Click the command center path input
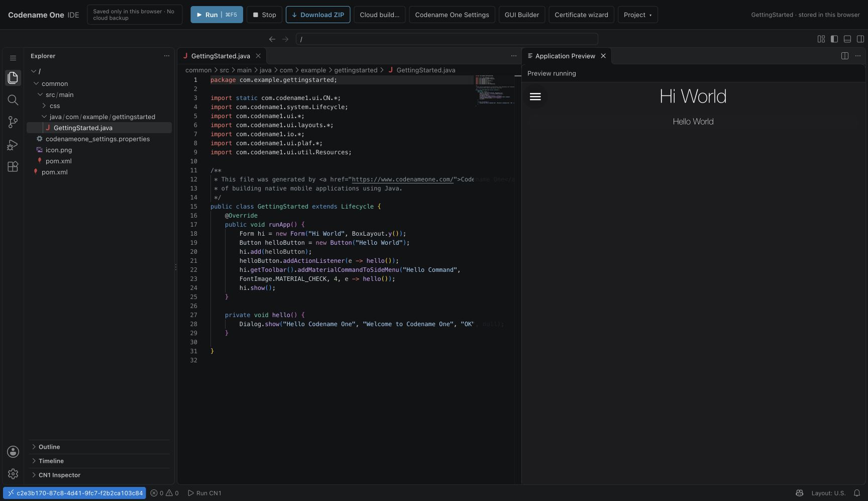 coord(447,39)
